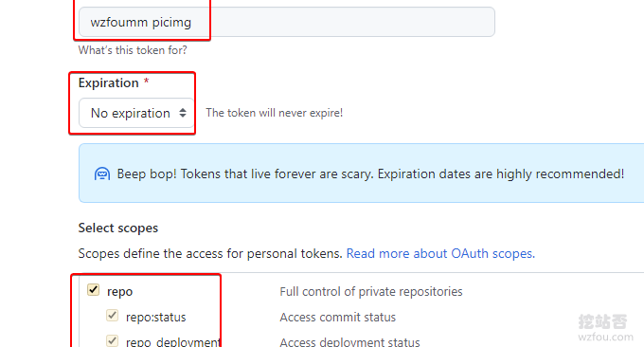Click the 'Beep bop! Tokens that live forever' notice text
The height and width of the screenshot is (347, 644).
click(370, 173)
